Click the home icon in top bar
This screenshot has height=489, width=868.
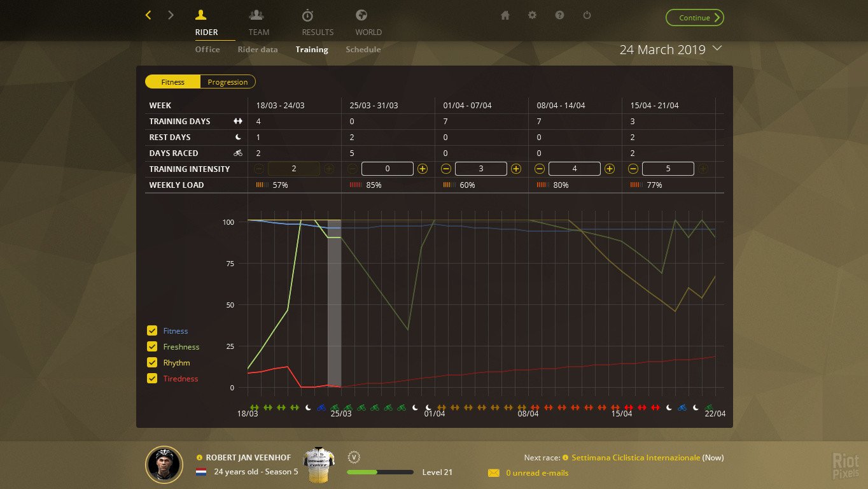(505, 15)
